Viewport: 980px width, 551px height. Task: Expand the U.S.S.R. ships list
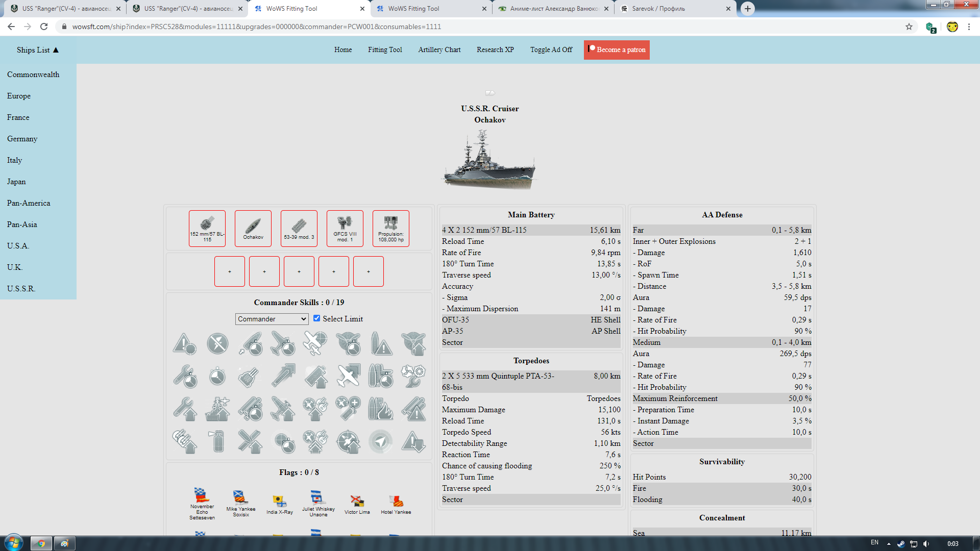[x=21, y=289]
